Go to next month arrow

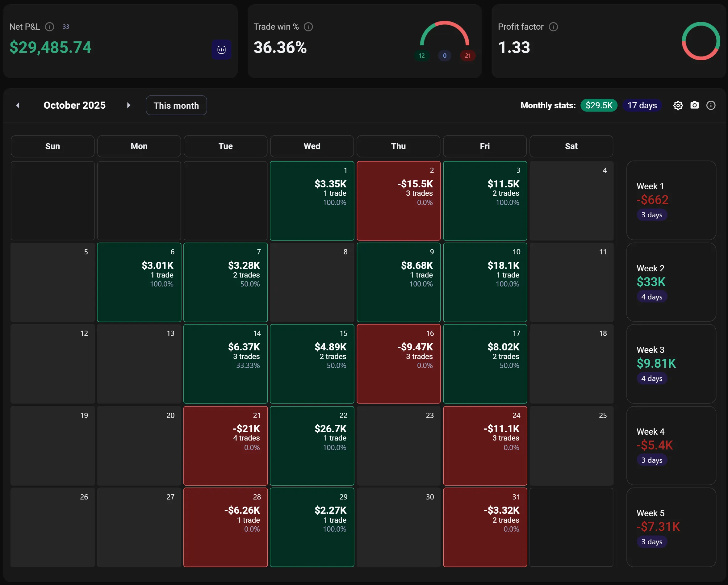point(128,105)
